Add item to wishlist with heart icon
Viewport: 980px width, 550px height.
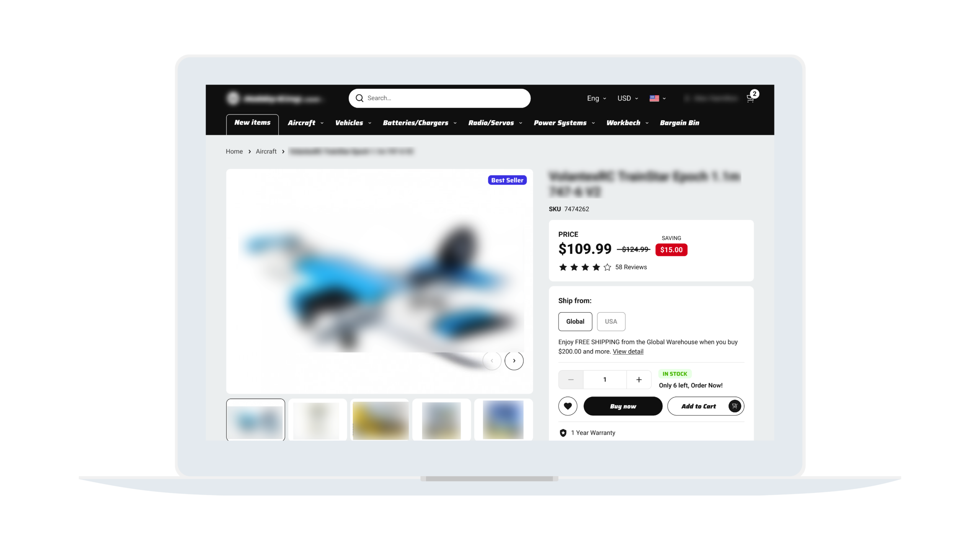coord(567,406)
